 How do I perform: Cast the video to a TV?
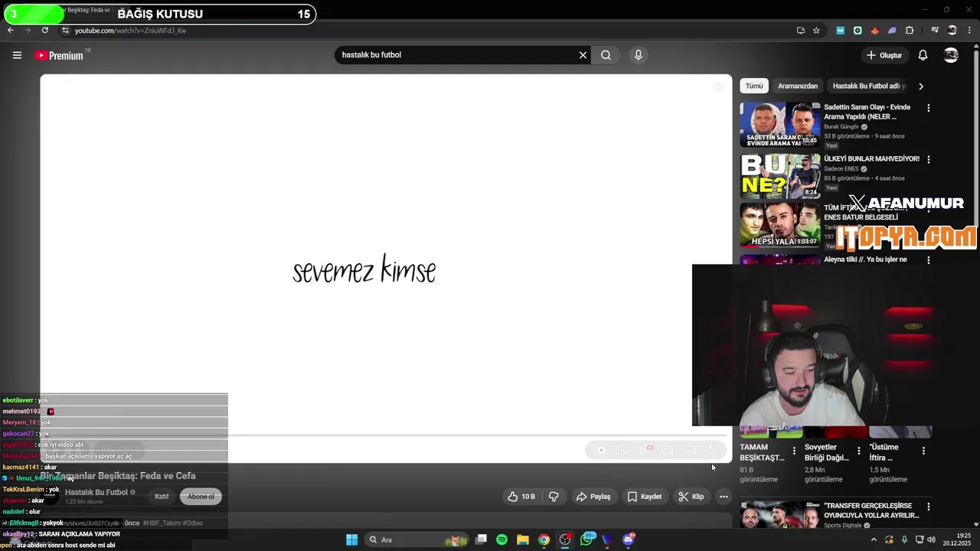(x=690, y=450)
